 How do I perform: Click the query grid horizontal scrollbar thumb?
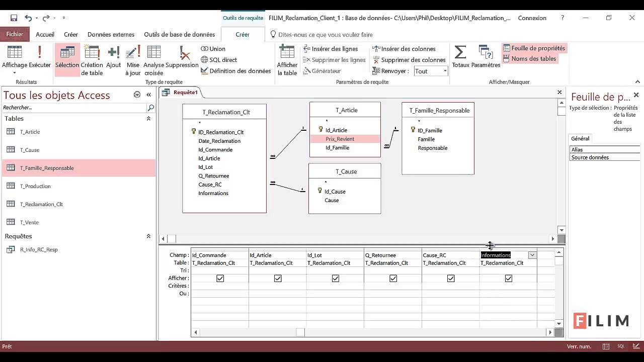coord(300,332)
